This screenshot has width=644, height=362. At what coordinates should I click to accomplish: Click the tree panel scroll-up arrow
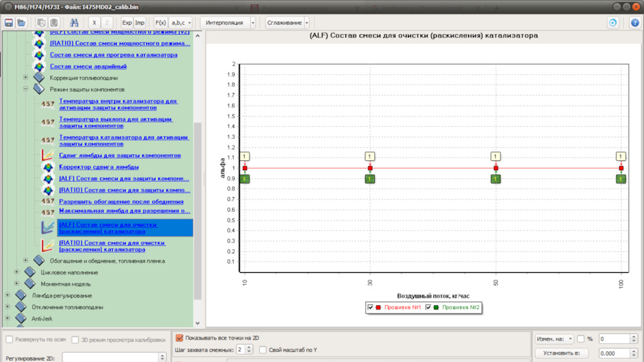pyautogui.click(x=197, y=36)
